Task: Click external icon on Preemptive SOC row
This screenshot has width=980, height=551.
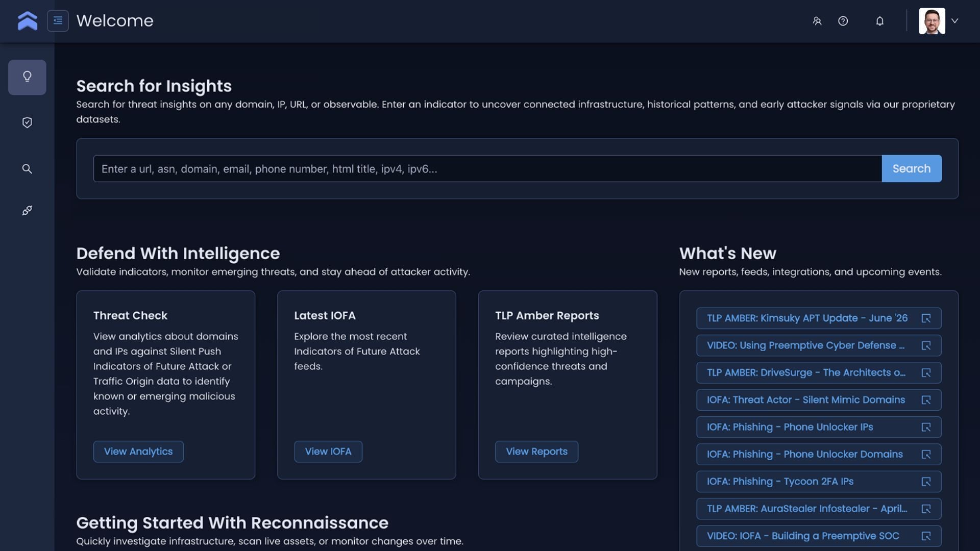Action: point(926,536)
